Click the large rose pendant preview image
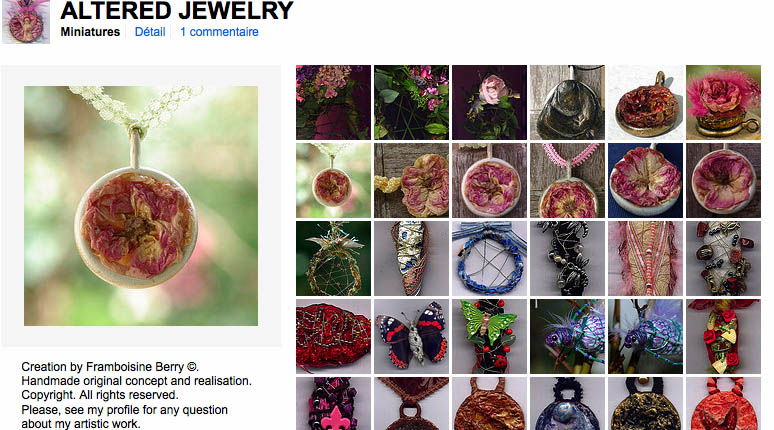 tap(141, 206)
